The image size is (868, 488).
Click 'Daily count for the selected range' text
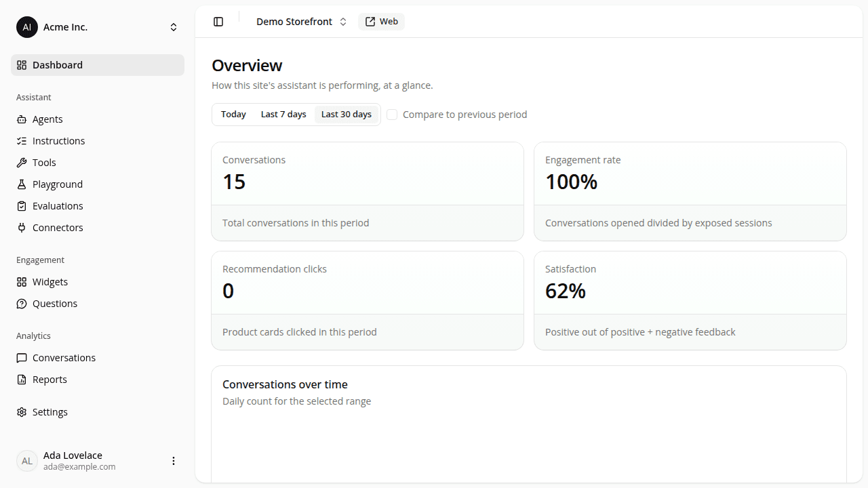[297, 401]
